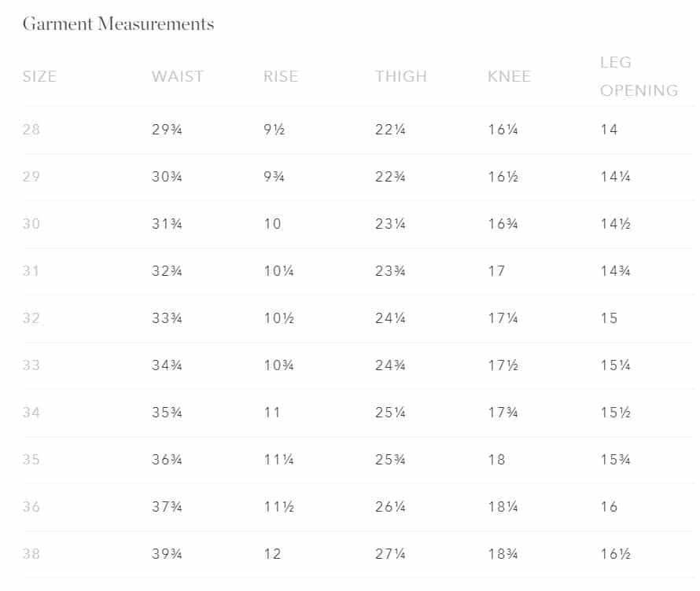This screenshot has height=591, width=700.
Task: Click the waist measurement 30¾
Action: (x=168, y=177)
